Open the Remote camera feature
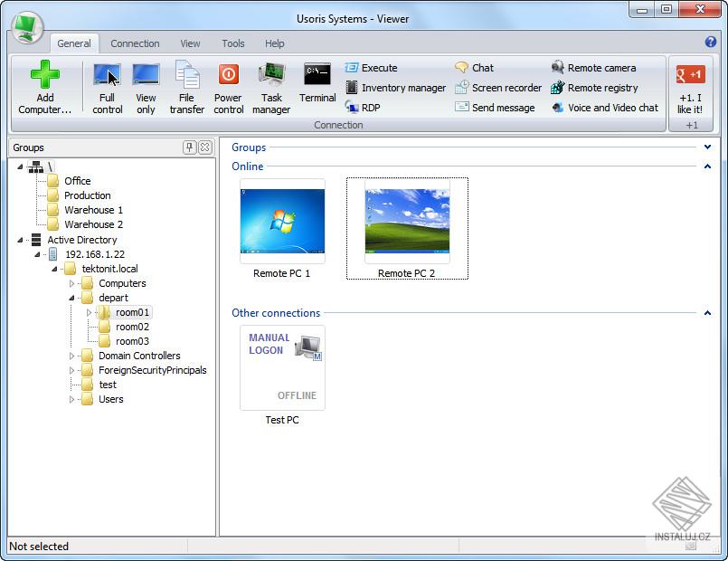Viewport: 728px width, 561px height. click(x=600, y=68)
